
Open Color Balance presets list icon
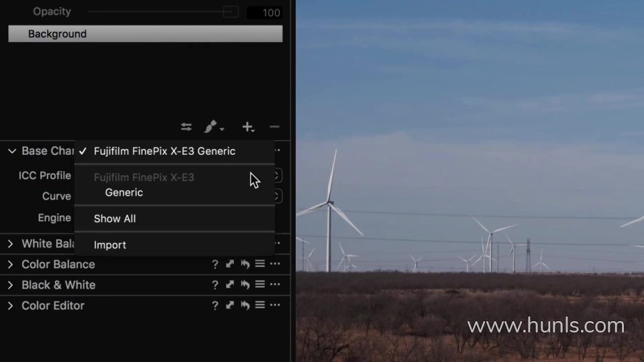(260, 263)
